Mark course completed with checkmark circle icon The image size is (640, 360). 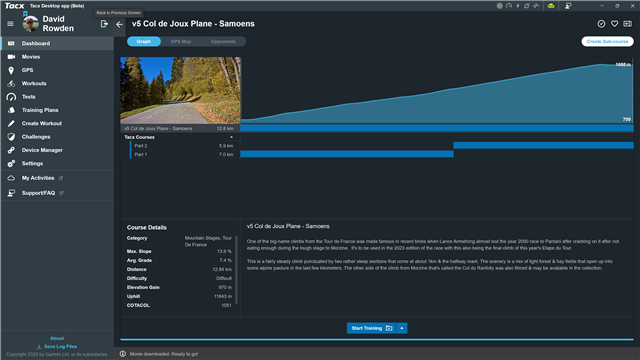pyautogui.click(x=601, y=24)
